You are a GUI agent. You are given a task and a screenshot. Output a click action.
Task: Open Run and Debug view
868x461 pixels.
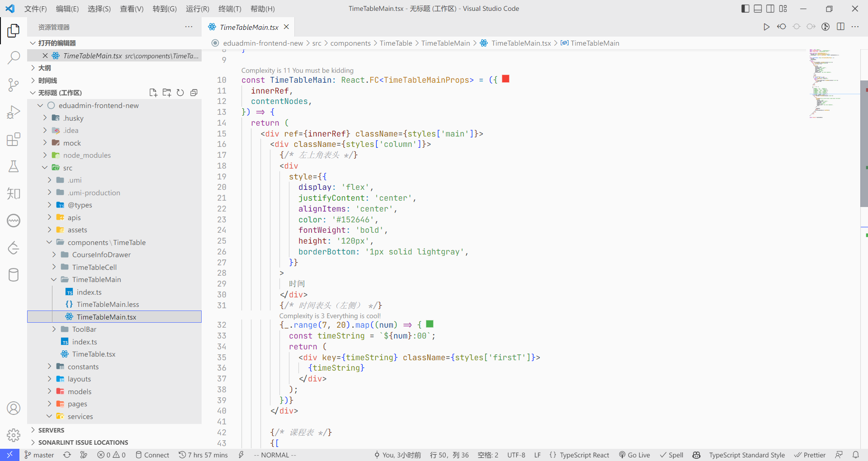[14, 112]
